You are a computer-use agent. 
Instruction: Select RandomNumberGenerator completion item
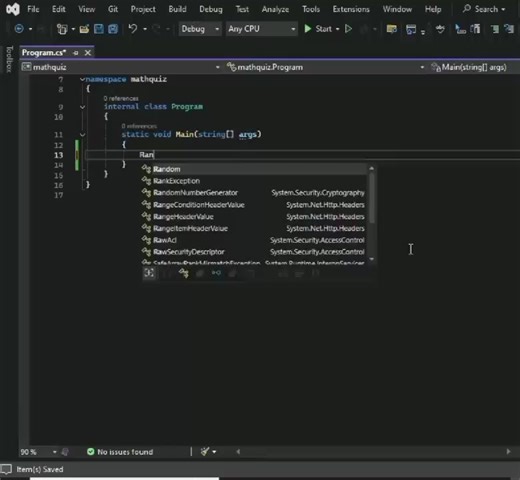tap(254, 193)
